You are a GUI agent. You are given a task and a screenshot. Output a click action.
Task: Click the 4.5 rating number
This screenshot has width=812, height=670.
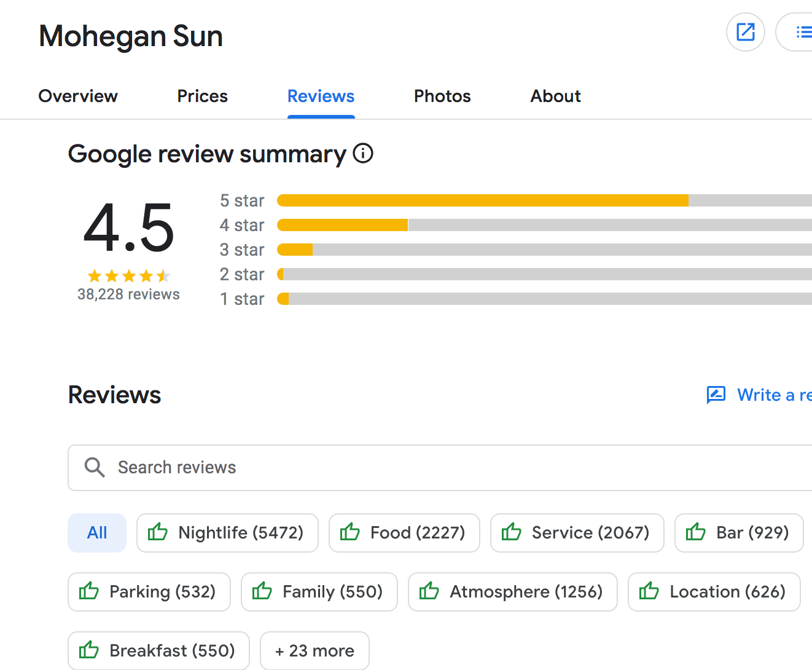click(129, 228)
